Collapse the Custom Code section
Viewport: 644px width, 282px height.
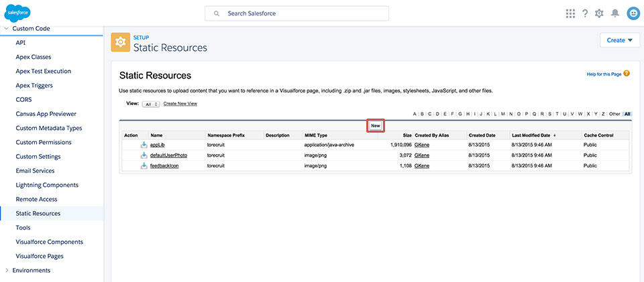7,29
